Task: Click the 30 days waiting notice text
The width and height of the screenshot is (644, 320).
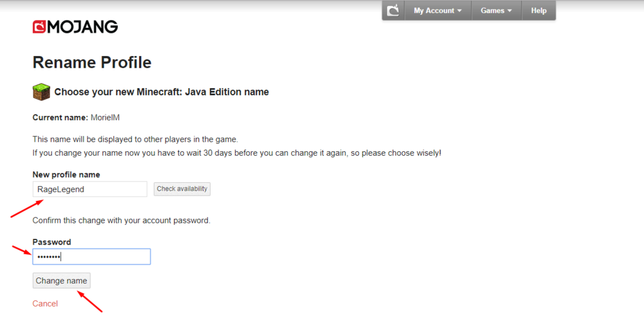Action: 236,153
